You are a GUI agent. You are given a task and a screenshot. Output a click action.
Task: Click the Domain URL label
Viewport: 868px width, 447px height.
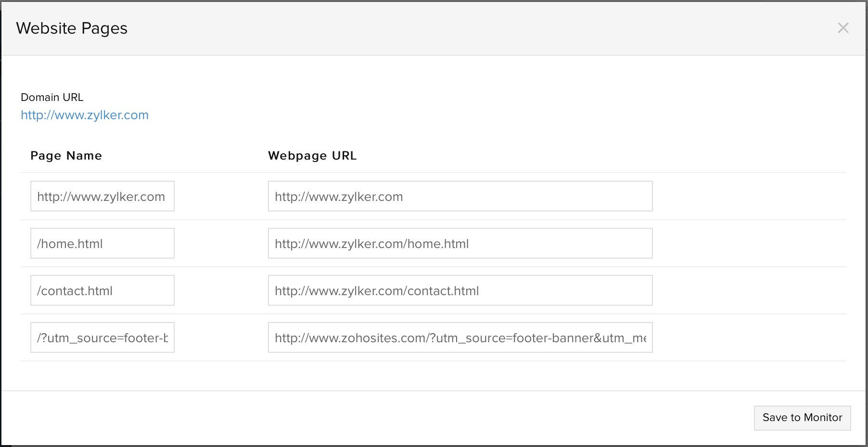click(52, 98)
